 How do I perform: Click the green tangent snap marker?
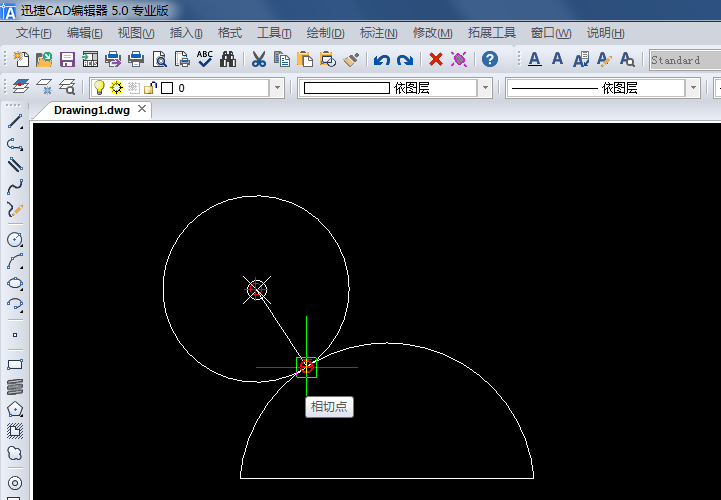pyautogui.click(x=306, y=367)
